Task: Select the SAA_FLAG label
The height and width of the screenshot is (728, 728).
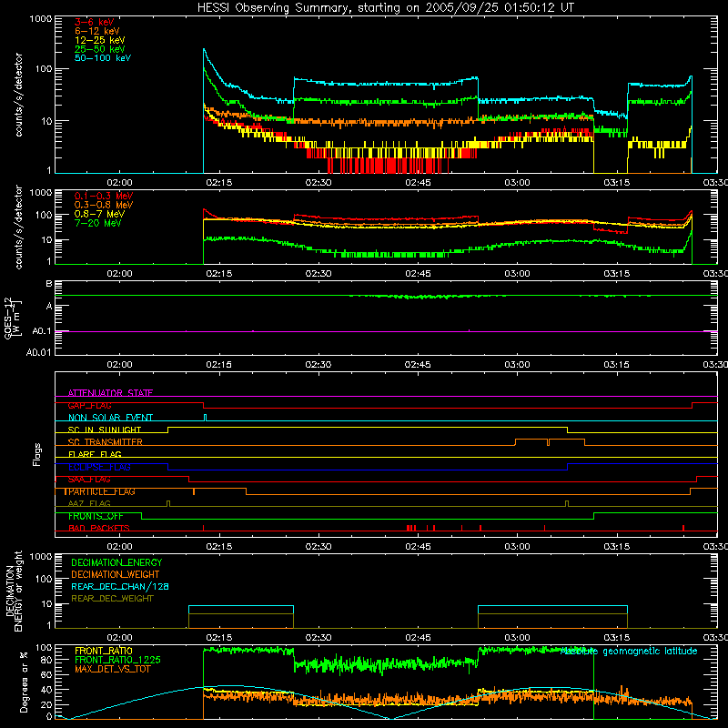Action: 89,480
